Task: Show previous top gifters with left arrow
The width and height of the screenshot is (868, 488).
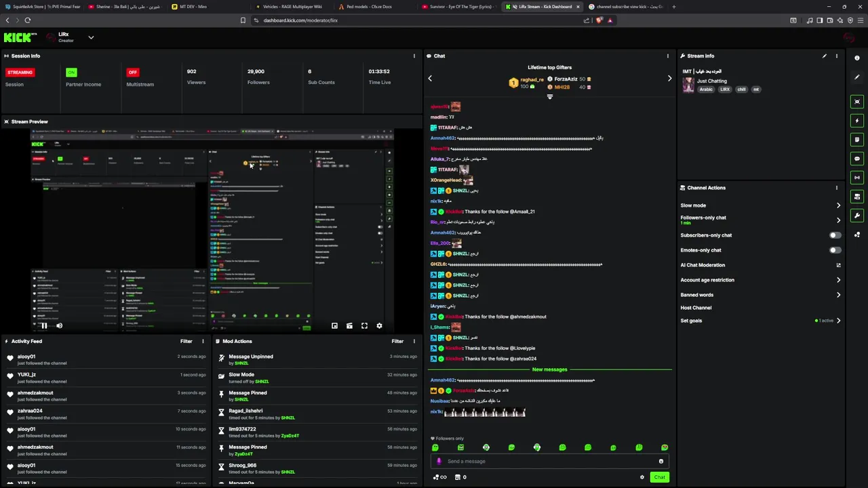Action: click(x=430, y=79)
